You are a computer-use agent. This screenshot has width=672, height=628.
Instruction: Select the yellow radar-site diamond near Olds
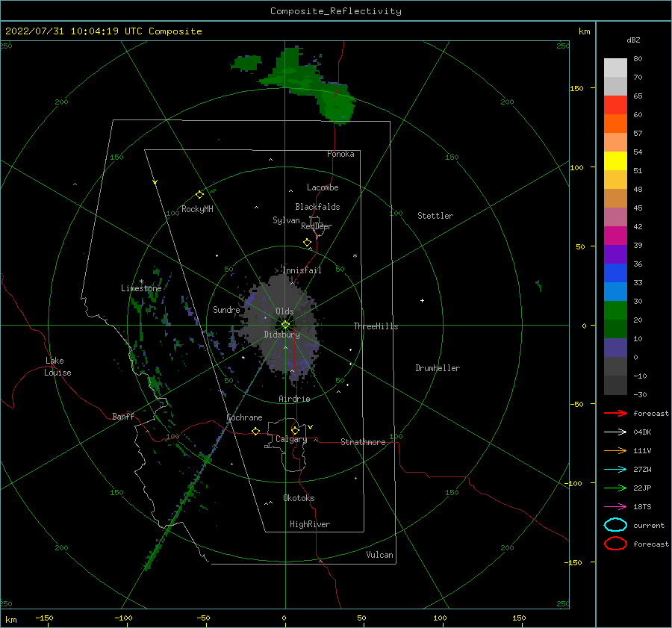[285, 325]
